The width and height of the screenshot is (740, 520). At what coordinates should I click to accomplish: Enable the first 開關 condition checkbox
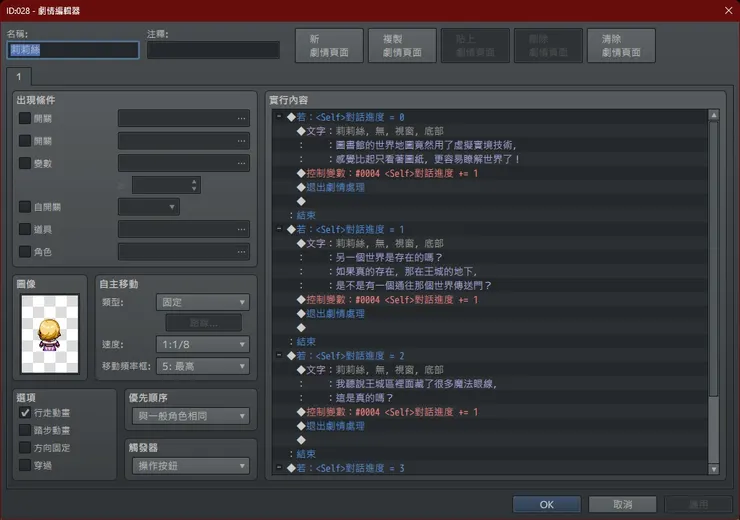coord(25,118)
